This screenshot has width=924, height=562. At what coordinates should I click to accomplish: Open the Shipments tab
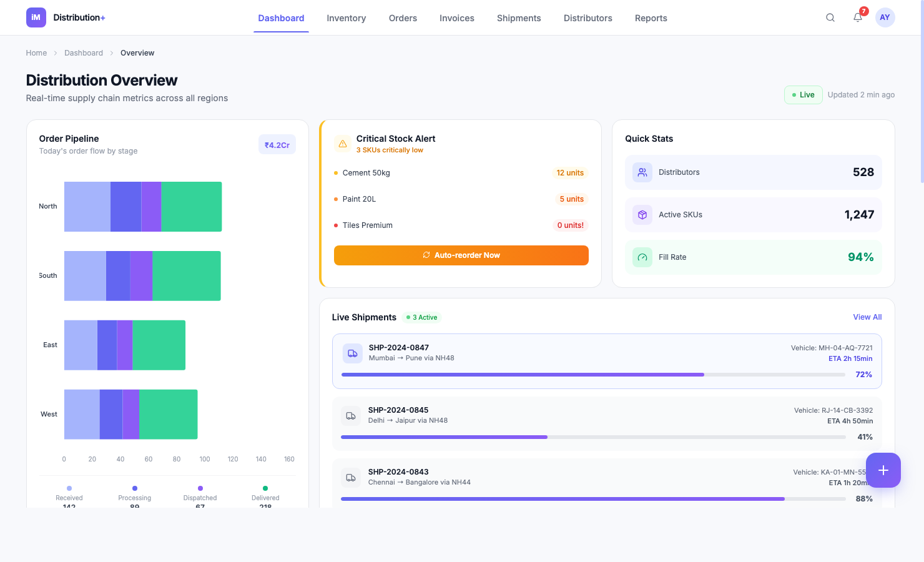point(518,18)
